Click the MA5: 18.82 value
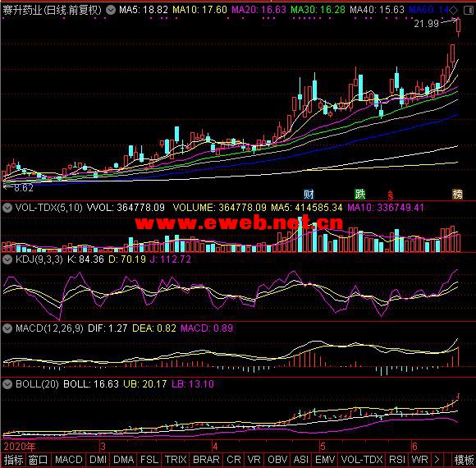This screenshot has height=468, width=476. (x=144, y=10)
